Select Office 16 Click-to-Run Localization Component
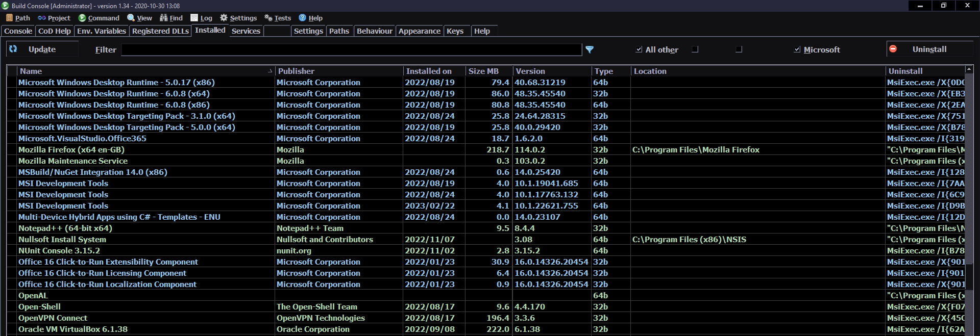 click(107, 285)
